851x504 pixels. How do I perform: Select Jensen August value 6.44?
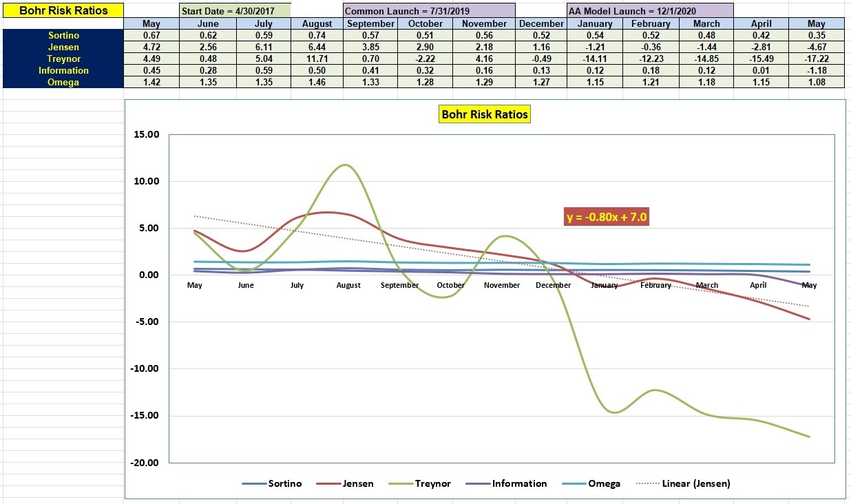tap(317, 47)
